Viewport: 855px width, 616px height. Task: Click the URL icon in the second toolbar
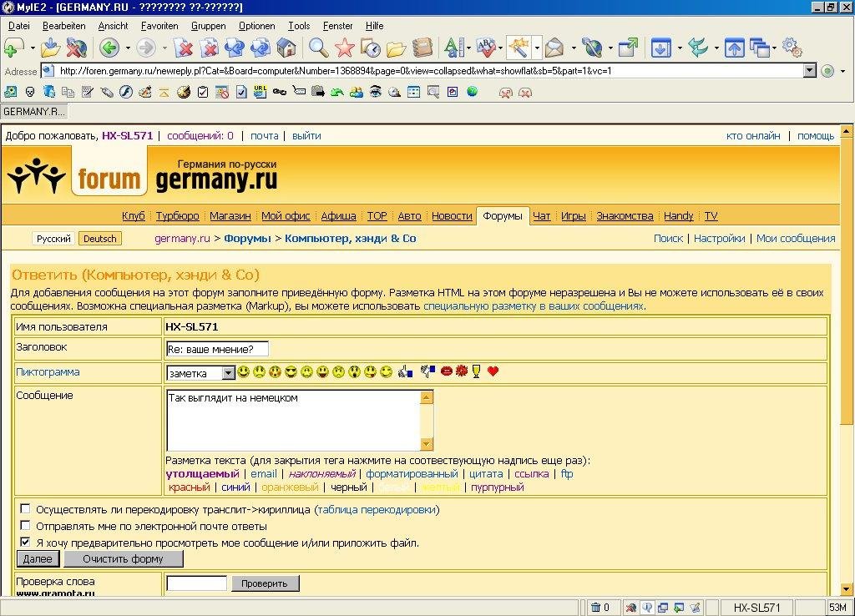click(261, 92)
